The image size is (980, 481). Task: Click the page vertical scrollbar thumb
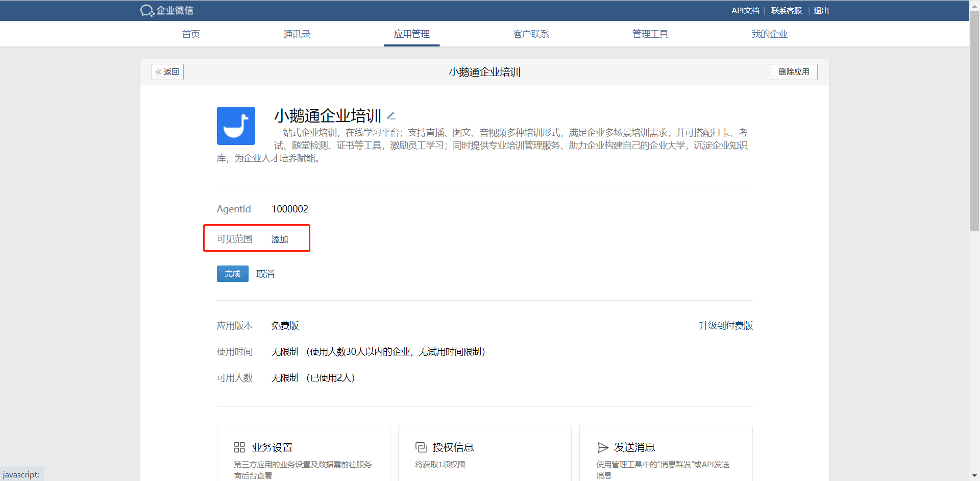tap(974, 121)
